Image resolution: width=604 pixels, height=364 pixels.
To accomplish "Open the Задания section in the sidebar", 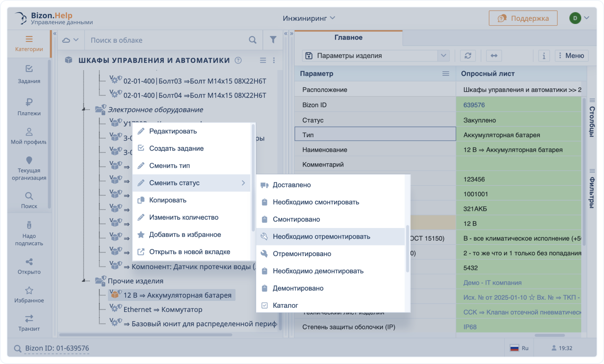I will pos(29,75).
